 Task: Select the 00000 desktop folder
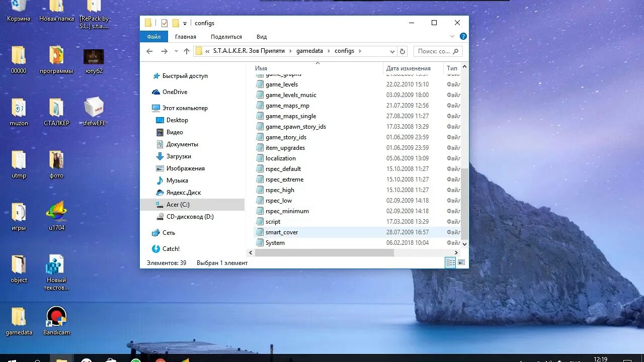tap(19, 60)
